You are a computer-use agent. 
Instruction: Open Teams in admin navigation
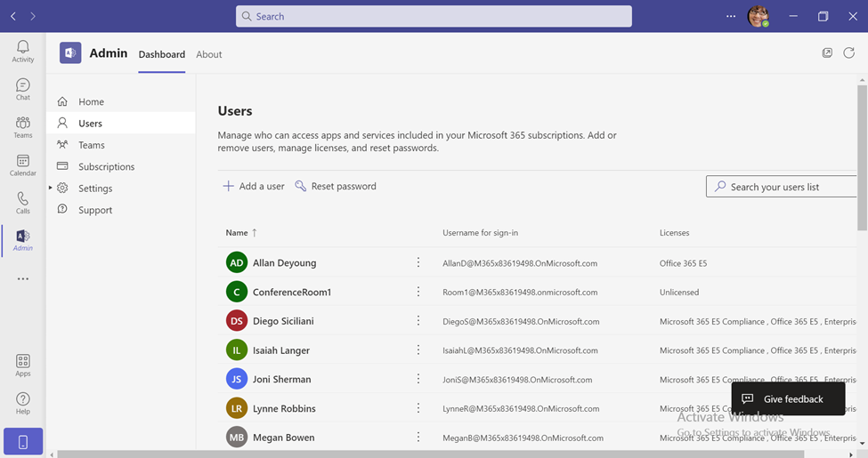tap(121, 145)
